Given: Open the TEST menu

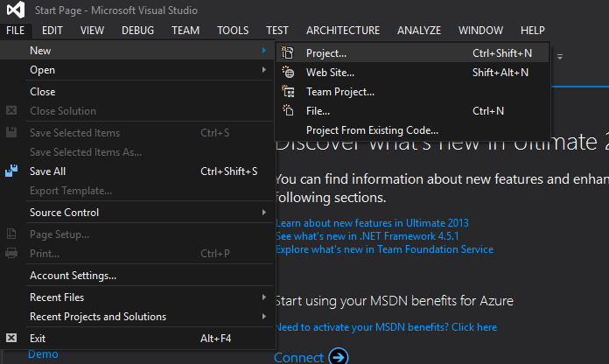Looking at the screenshot, I should [x=276, y=31].
